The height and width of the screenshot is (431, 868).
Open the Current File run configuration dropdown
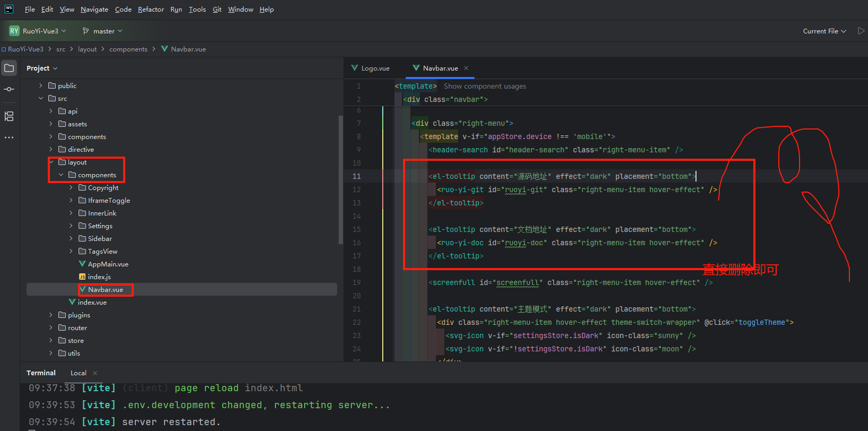[x=824, y=31]
